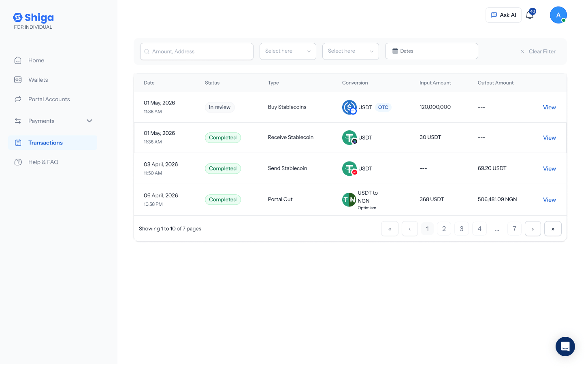View the Portal Out transaction
Image resolution: width=588 pixels, height=370 pixels.
[x=550, y=200]
